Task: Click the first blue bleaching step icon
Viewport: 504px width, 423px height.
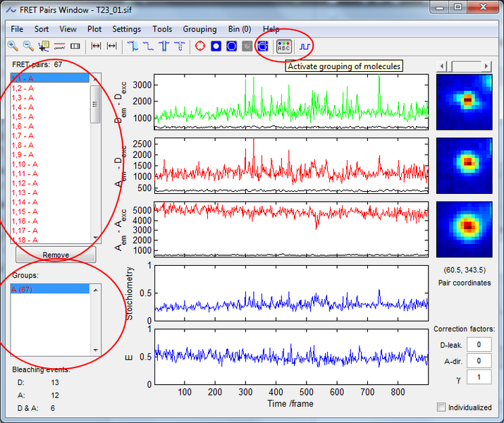Action: click(x=133, y=47)
